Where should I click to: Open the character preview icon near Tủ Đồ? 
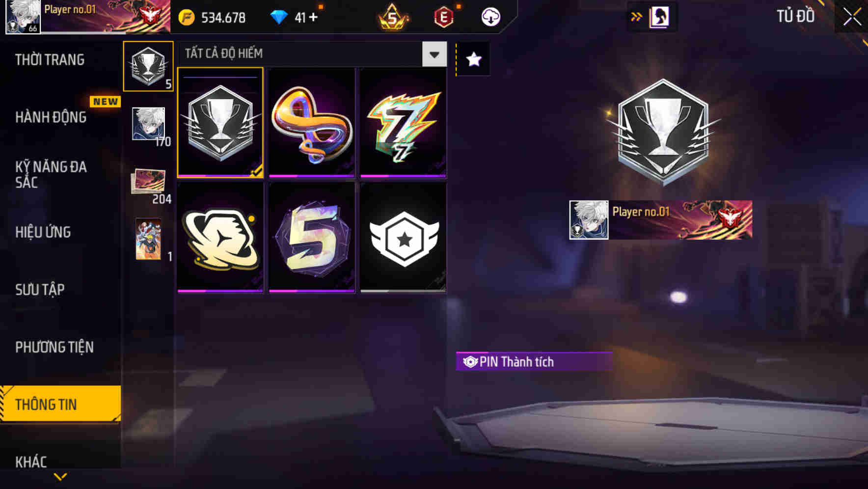659,17
